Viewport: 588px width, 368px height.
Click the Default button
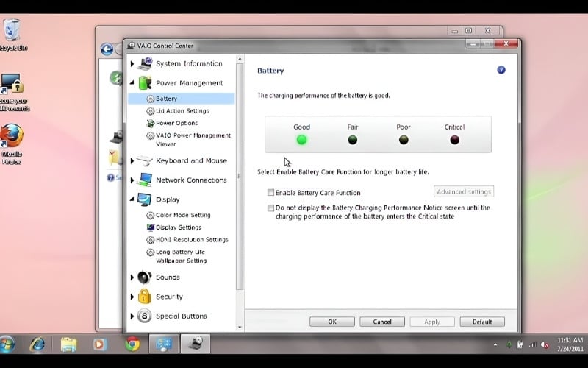click(481, 322)
